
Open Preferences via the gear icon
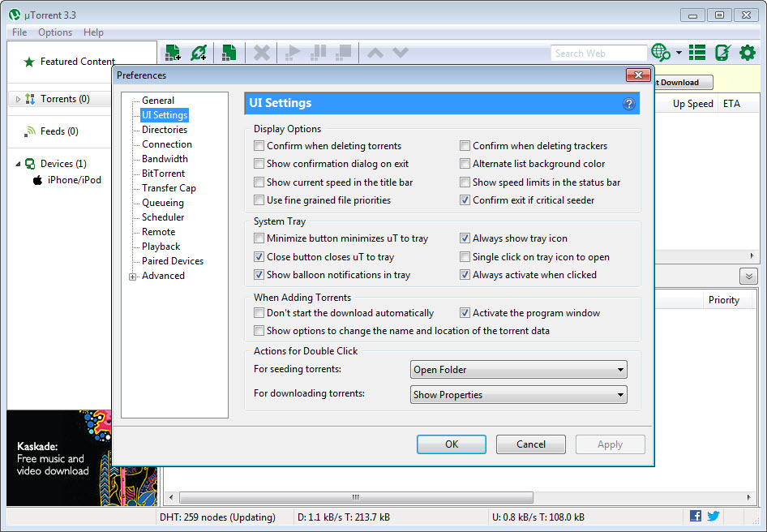tap(748, 53)
